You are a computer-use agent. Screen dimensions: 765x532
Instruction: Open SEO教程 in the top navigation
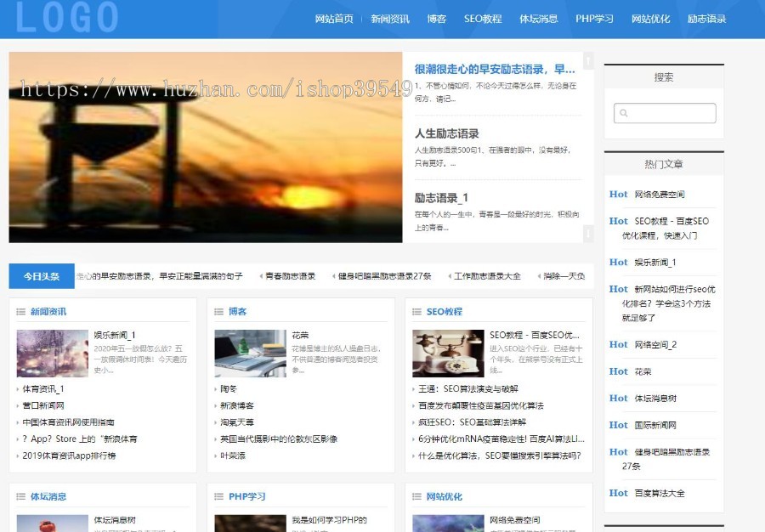pos(483,19)
